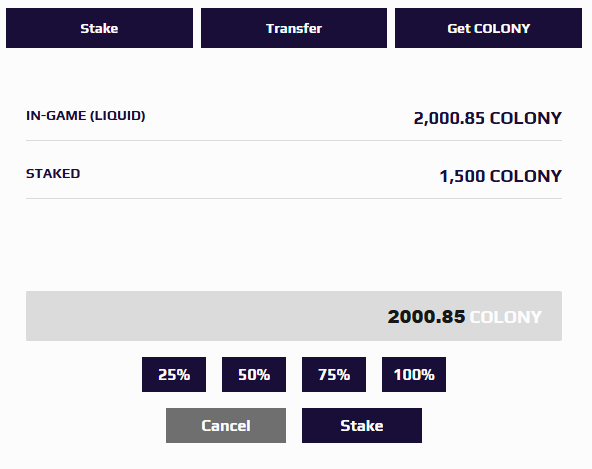Image resolution: width=592 pixels, height=469 pixels.
Task: Set the amount to 100%
Action: coord(414,375)
